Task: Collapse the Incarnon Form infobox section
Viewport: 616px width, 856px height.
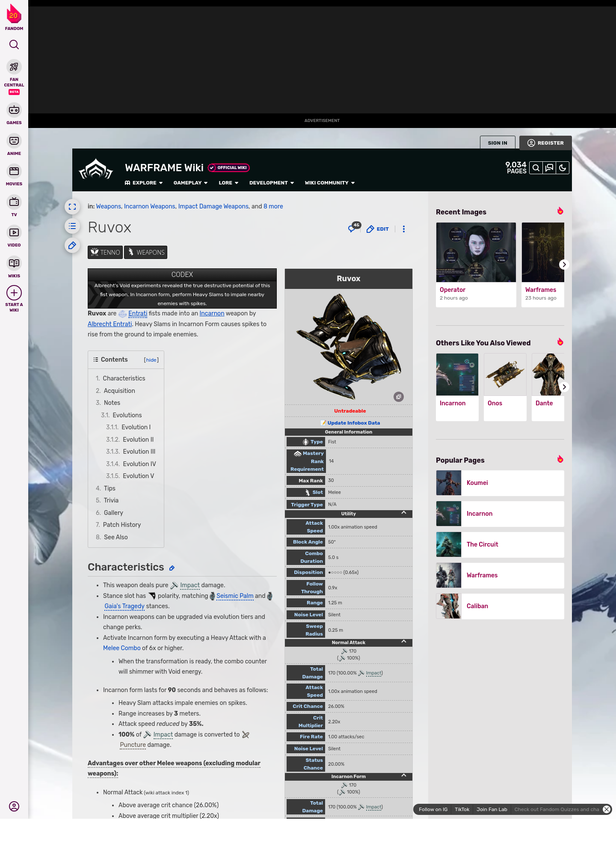Action: (x=404, y=776)
